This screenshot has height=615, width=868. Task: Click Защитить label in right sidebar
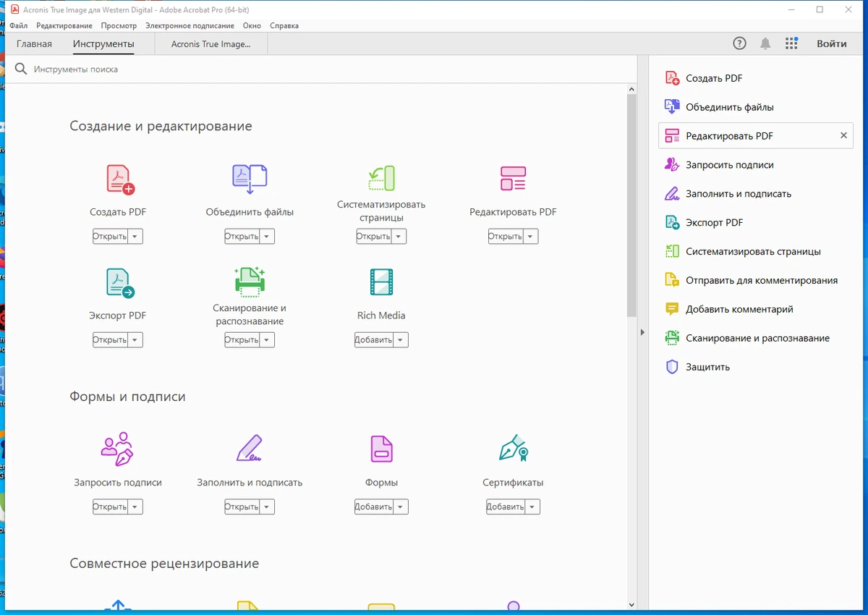pos(708,367)
